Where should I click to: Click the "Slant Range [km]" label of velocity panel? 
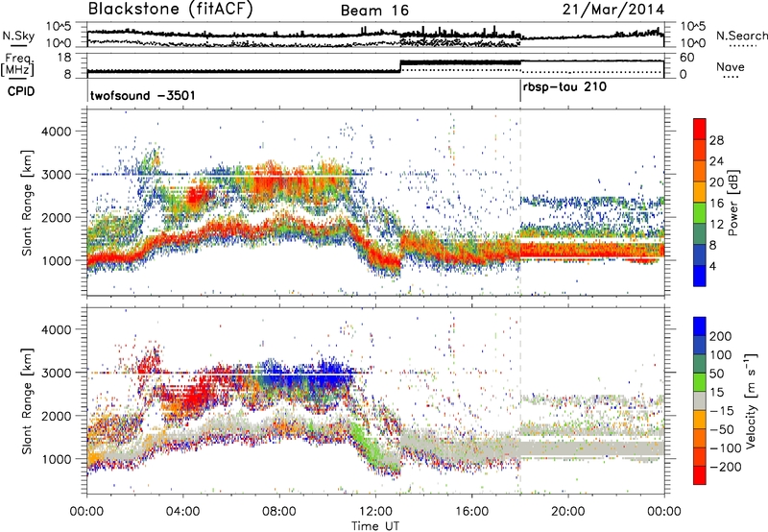(27, 400)
